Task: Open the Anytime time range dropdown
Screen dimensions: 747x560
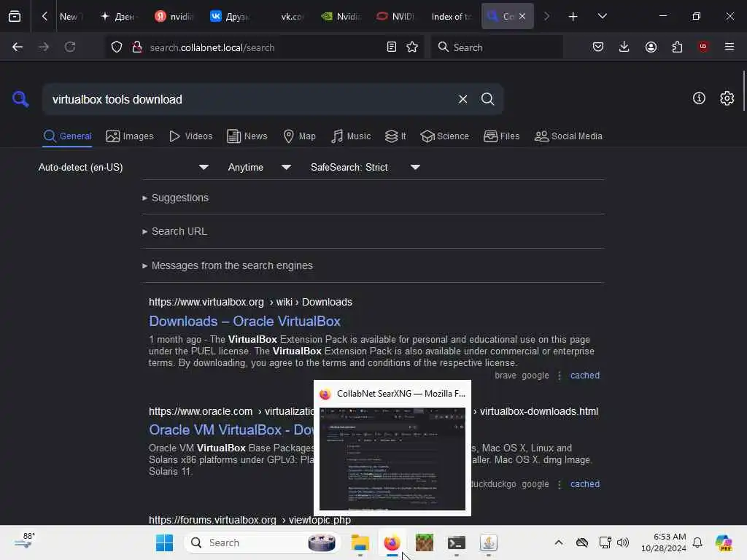Action: 260,167
